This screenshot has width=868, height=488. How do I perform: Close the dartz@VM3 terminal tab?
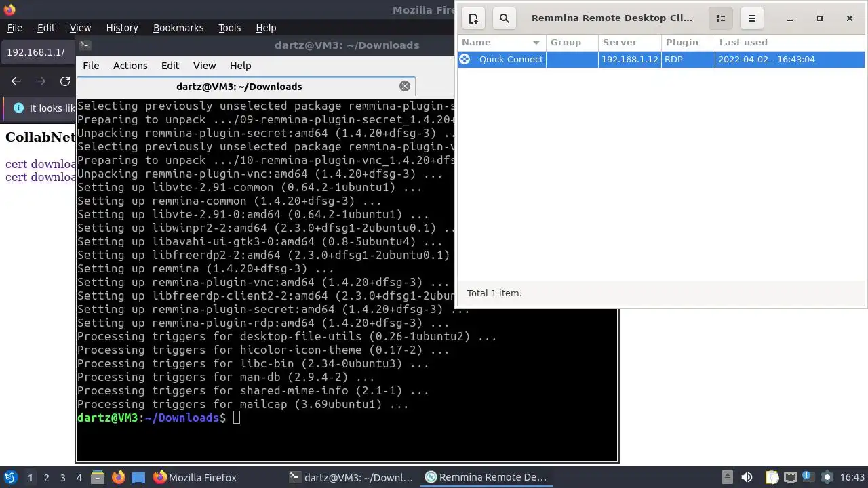405,86
